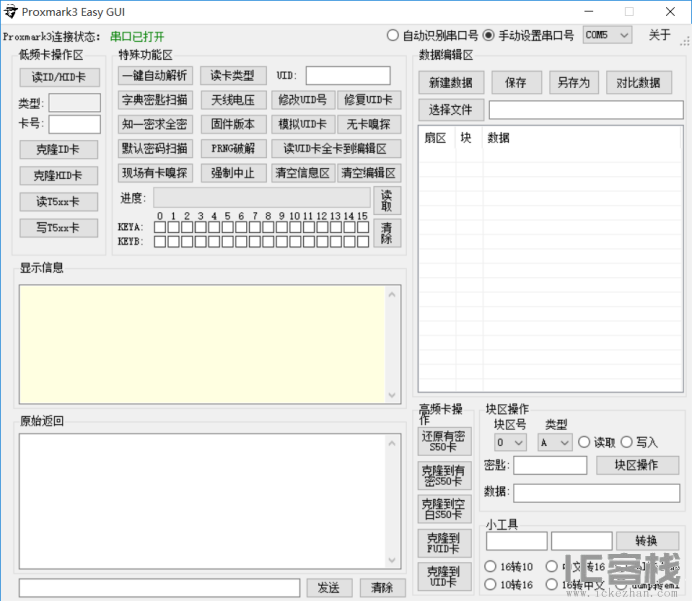Click the 修改UID号 button
693x602 pixels.
(x=303, y=100)
